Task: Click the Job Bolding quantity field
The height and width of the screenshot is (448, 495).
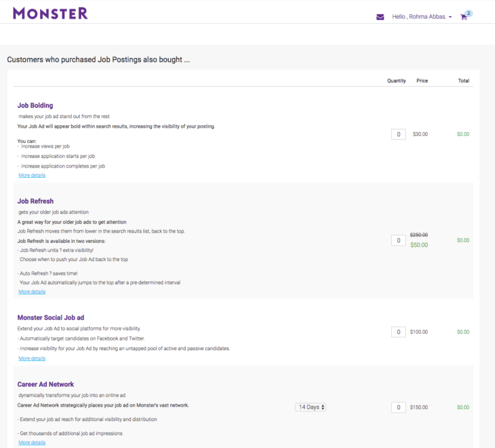Action: coord(398,134)
